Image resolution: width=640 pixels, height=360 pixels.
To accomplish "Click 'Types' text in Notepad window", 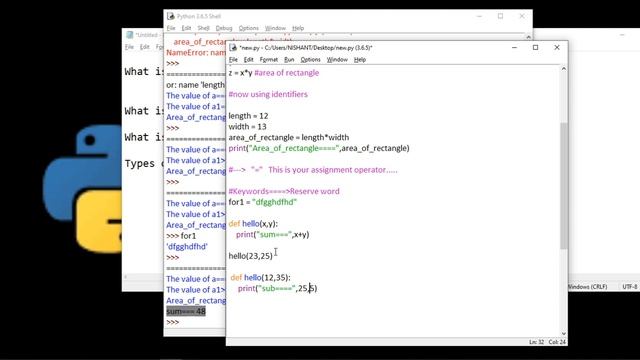I will click(x=140, y=164).
